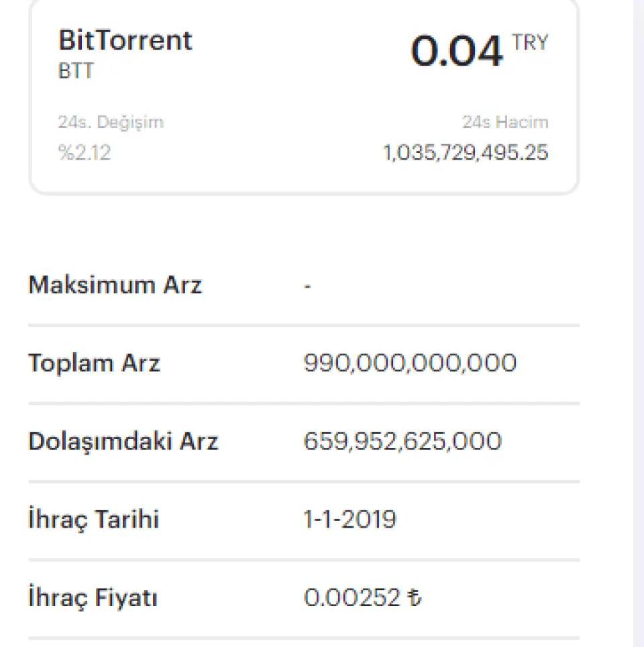Select the %2.12 change value
The height and width of the screenshot is (647, 644).
85,153
